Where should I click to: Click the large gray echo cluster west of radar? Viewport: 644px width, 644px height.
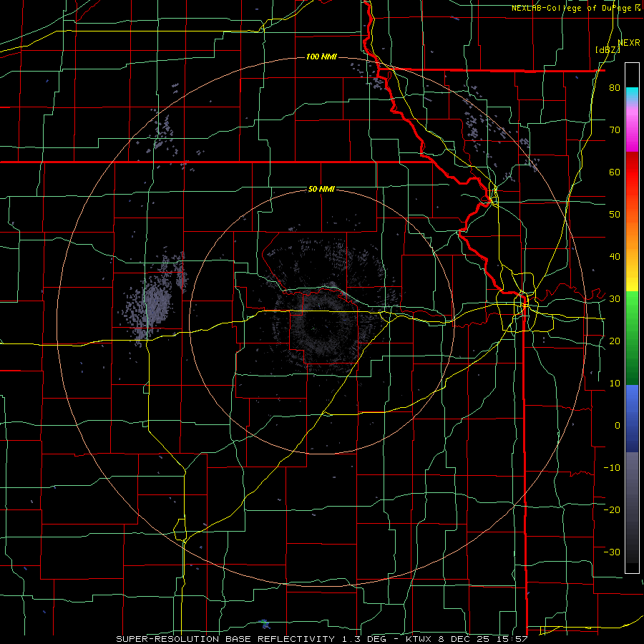[x=153, y=300]
